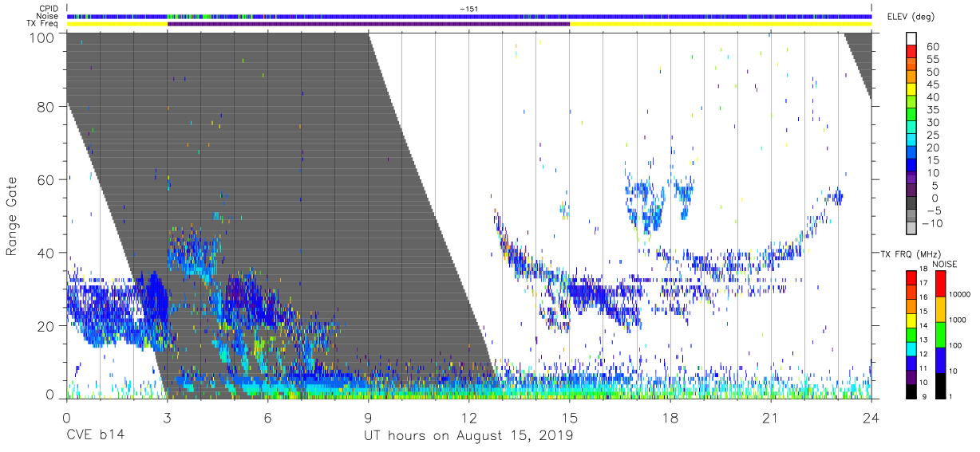Click the yellow 40–45 degree elevation color segment
The width and height of the screenshot is (980, 452).
pyautogui.click(x=913, y=91)
